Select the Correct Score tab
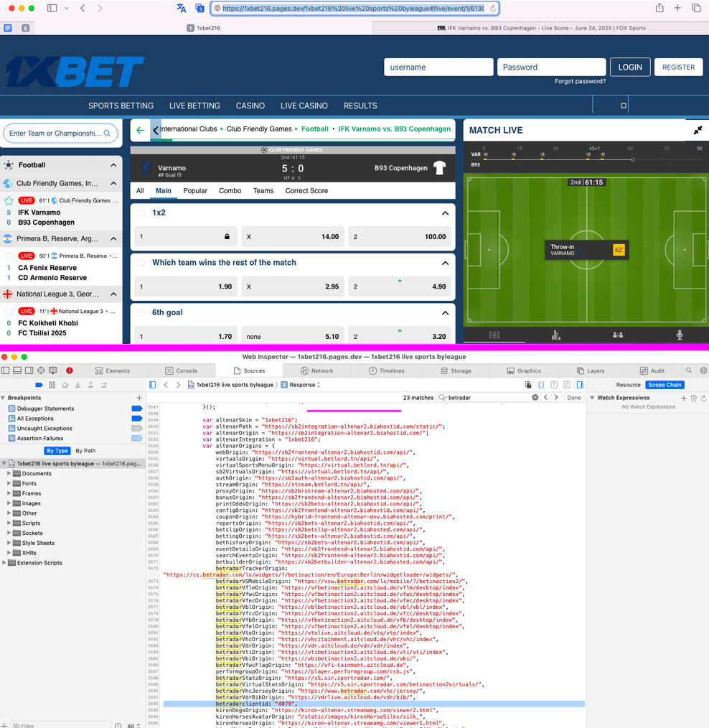 point(306,191)
